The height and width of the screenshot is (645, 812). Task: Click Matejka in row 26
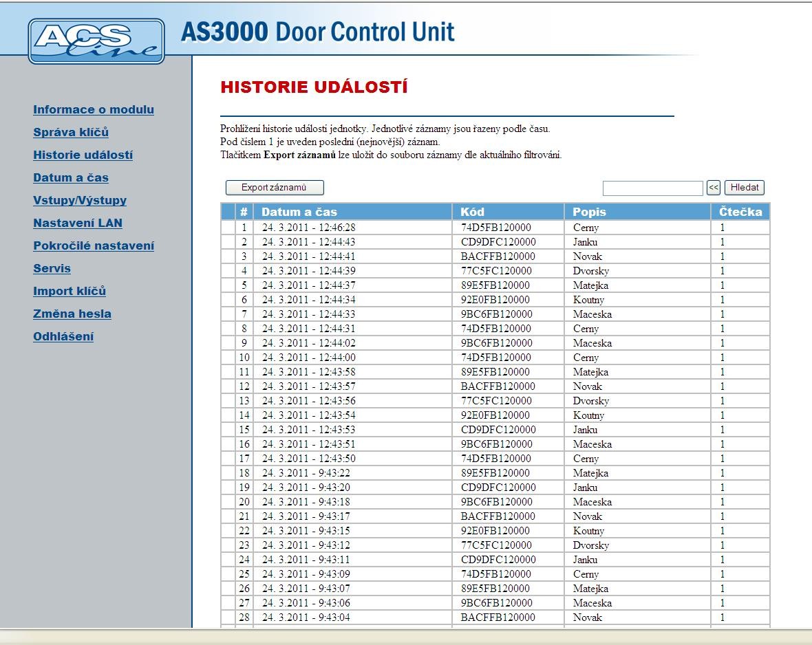pyautogui.click(x=590, y=589)
